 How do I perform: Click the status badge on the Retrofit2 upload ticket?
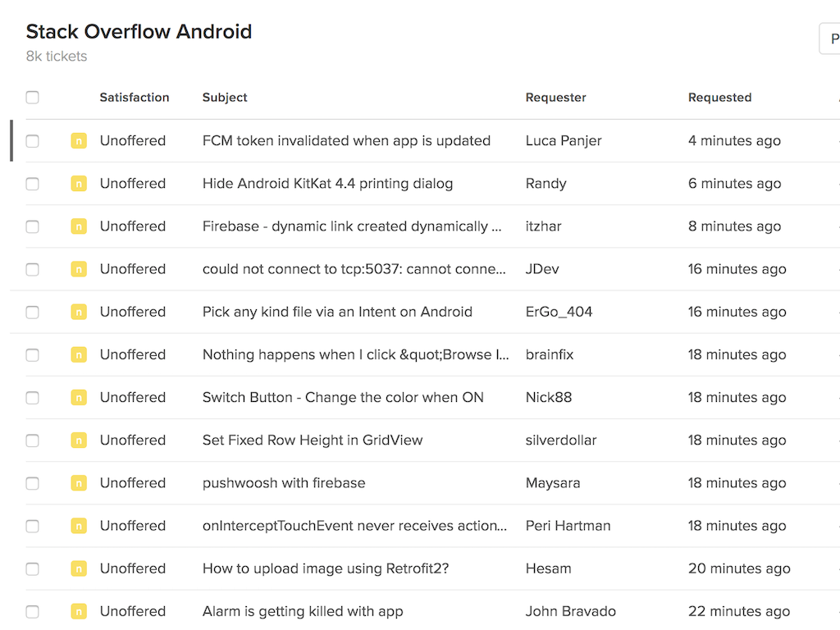click(79, 568)
